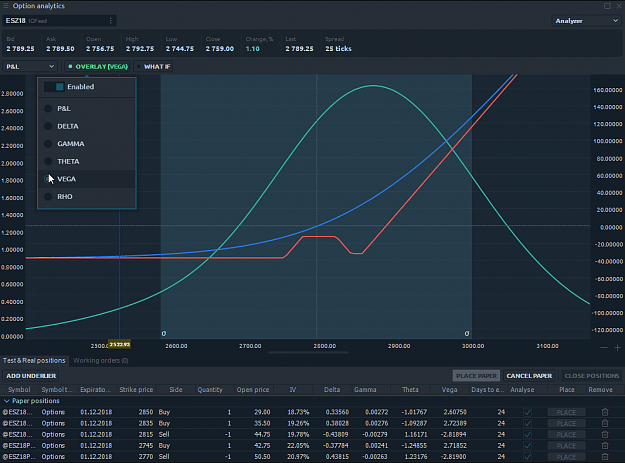
Task: Uncheck Analyse for the 2815 strike row
Action: click(527, 435)
